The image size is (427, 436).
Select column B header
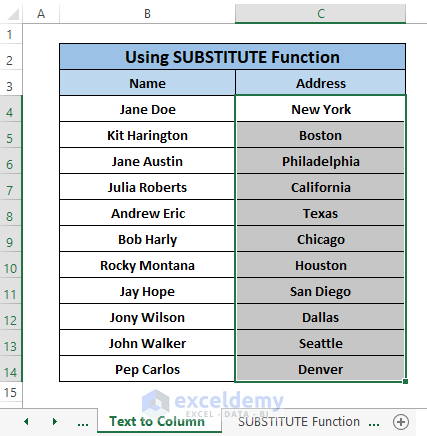147,14
